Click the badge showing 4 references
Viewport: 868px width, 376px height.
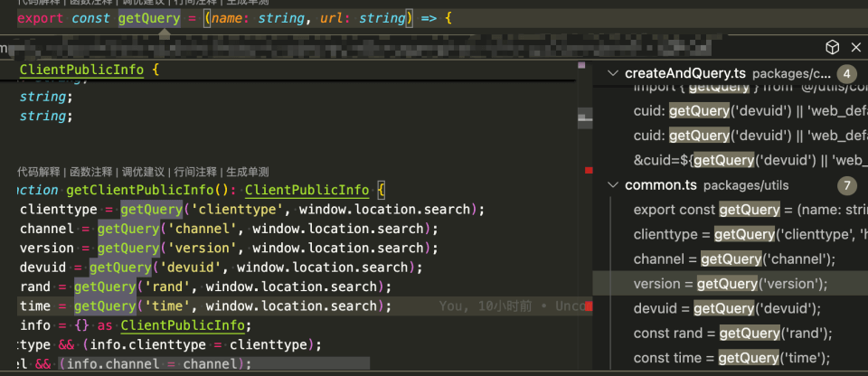tap(847, 73)
